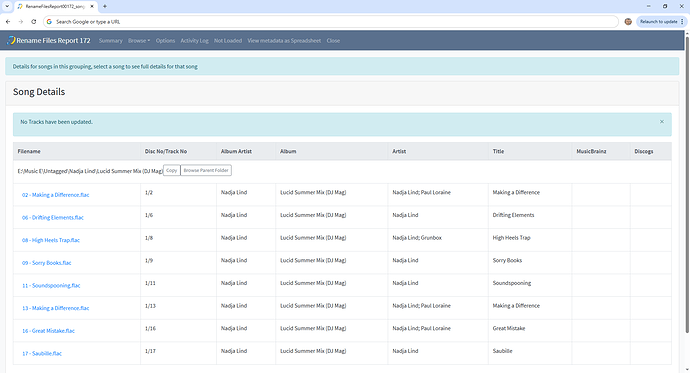Click the page vertical scrollbar
The width and height of the screenshot is (690, 373).
coord(687,185)
